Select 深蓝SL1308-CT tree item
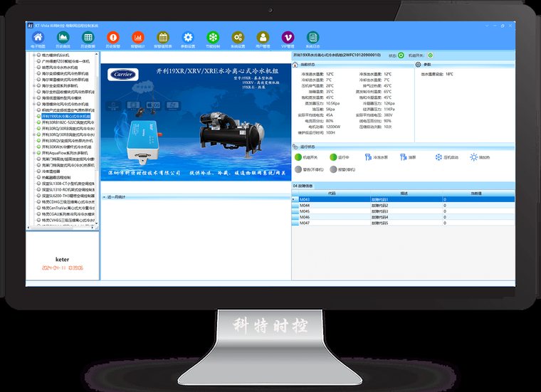The width and height of the screenshot is (541, 392). point(68,184)
